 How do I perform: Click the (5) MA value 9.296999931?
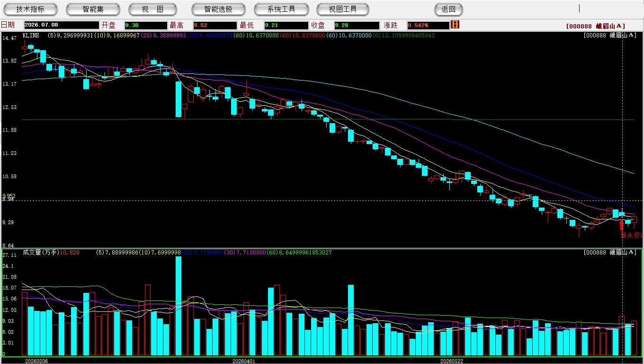click(71, 36)
